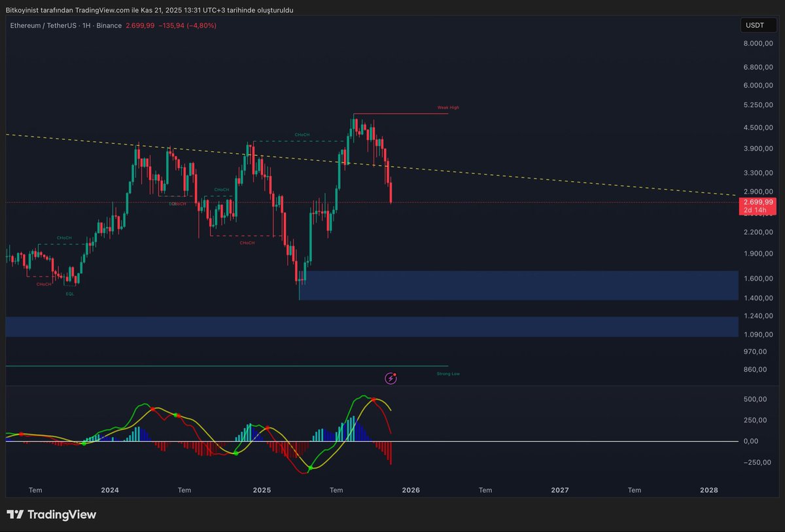Open the USDT currency selector
Image resolution: width=785 pixels, height=532 pixels.
click(x=758, y=26)
